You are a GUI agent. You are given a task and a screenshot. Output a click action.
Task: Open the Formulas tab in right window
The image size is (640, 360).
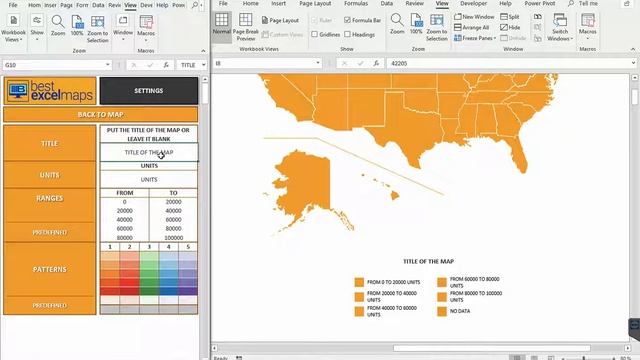(x=356, y=4)
